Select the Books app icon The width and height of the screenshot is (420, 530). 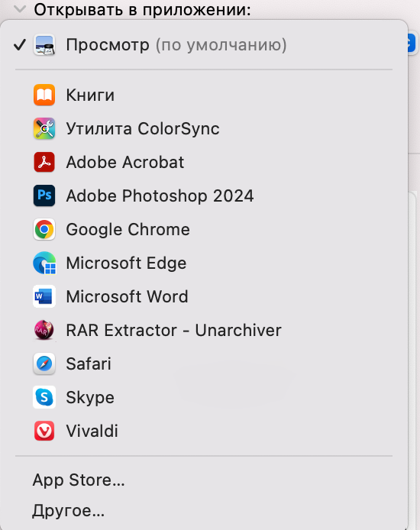[x=44, y=95]
